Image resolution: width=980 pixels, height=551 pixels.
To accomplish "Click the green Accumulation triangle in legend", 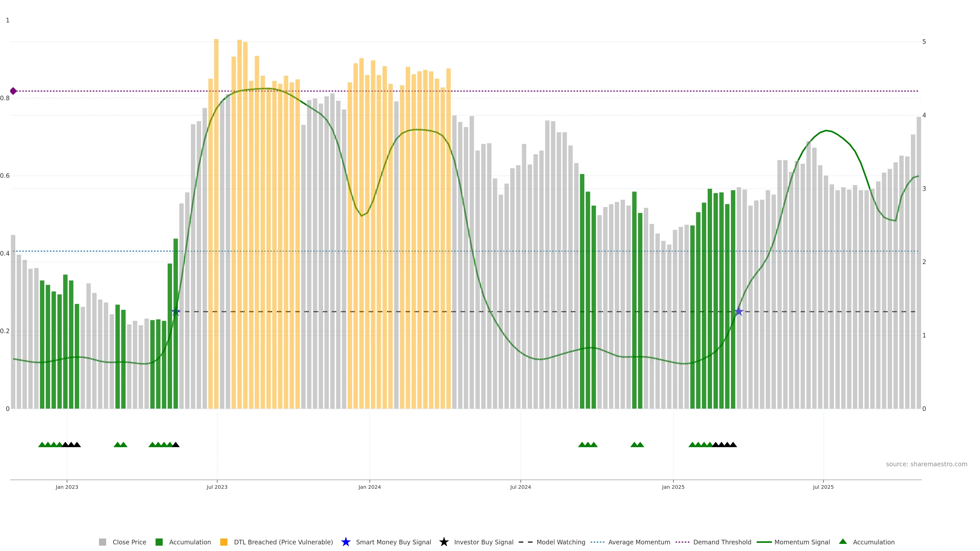I will click(843, 542).
